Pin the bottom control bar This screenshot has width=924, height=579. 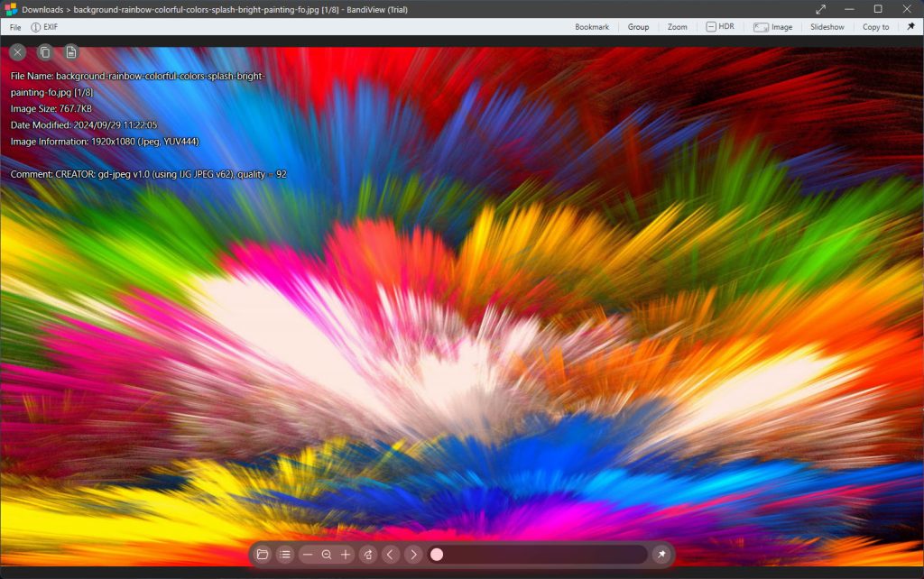(661, 555)
